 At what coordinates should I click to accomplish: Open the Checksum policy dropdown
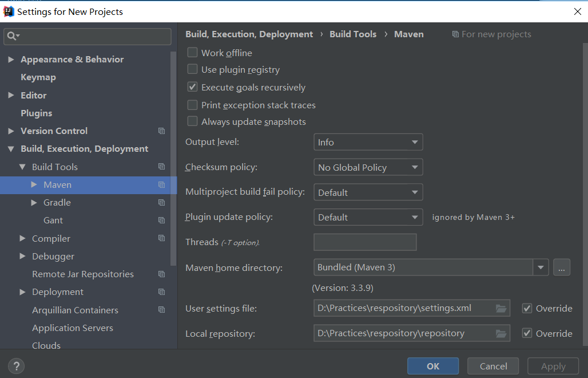click(x=368, y=167)
